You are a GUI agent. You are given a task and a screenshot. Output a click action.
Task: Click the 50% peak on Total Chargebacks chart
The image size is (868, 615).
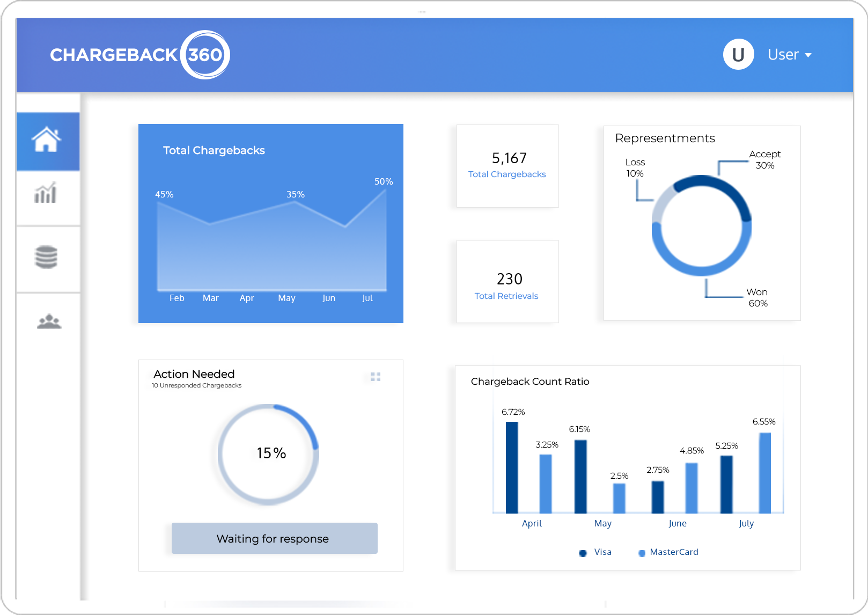[x=385, y=191]
